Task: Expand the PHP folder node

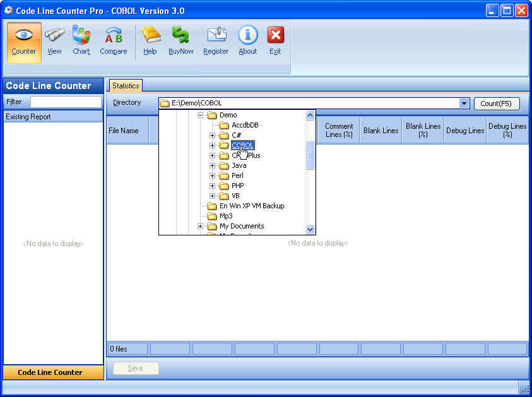Action: (213, 186)
